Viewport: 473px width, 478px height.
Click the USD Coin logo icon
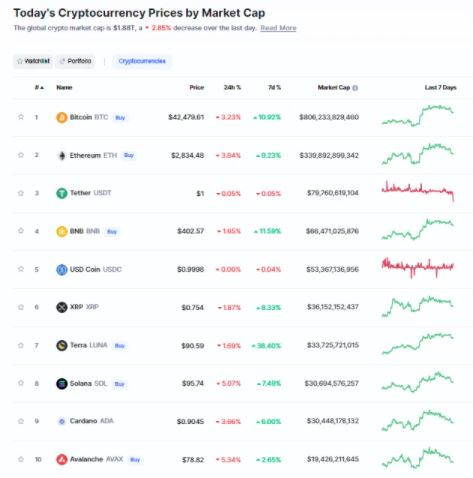(x=62, y=269)
